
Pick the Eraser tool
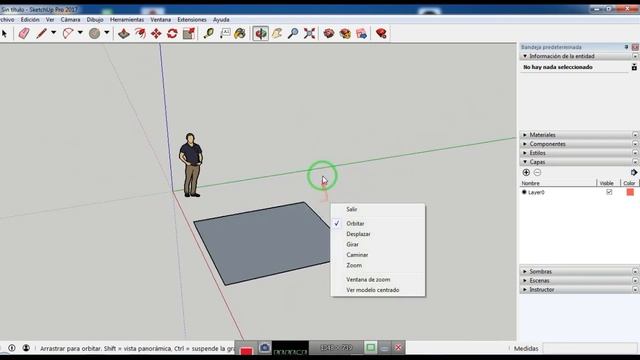(x=24, y=33)
